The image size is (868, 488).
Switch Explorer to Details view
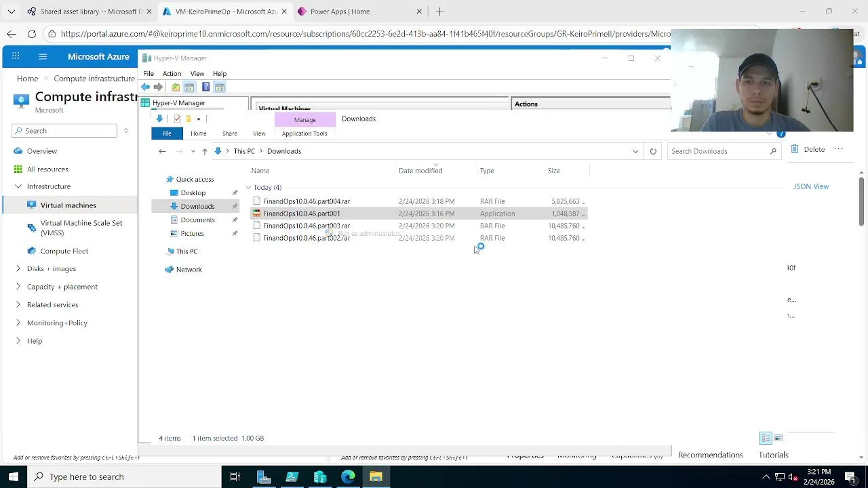766,438
